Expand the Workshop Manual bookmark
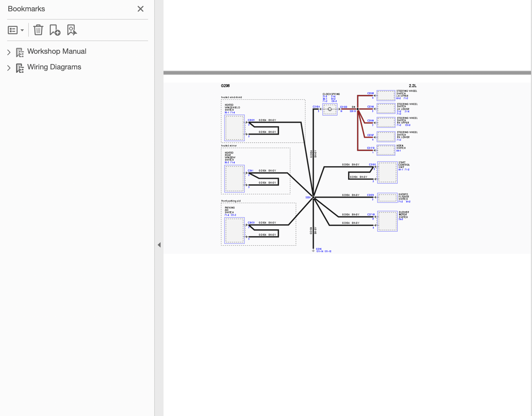532x416 pixels. click(x=9, y=52)
